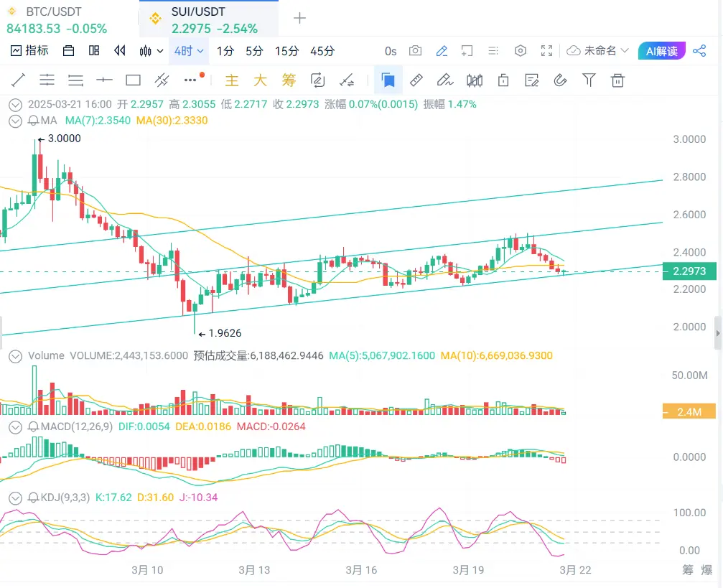
Task: Toggle the lock drawings icon
Action: (x=503, y=80)
